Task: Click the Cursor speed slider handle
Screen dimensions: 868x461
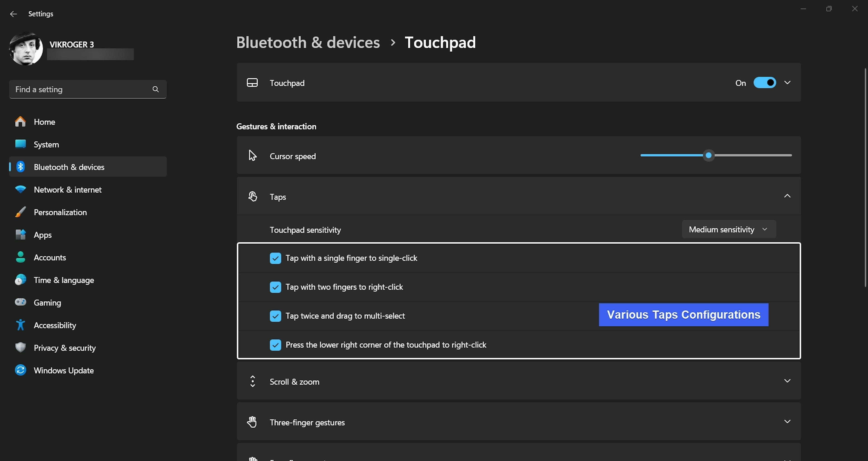Action: 709,155
